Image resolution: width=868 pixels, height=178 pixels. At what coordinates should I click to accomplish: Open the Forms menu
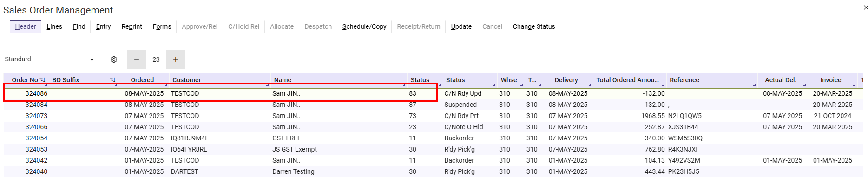(162, 26)
